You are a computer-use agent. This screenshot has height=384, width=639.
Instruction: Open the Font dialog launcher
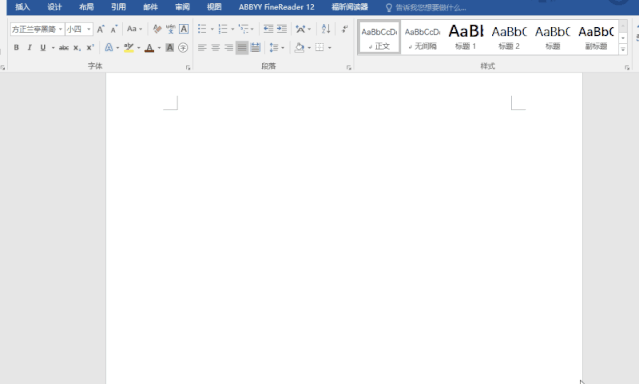click(188, 68)
